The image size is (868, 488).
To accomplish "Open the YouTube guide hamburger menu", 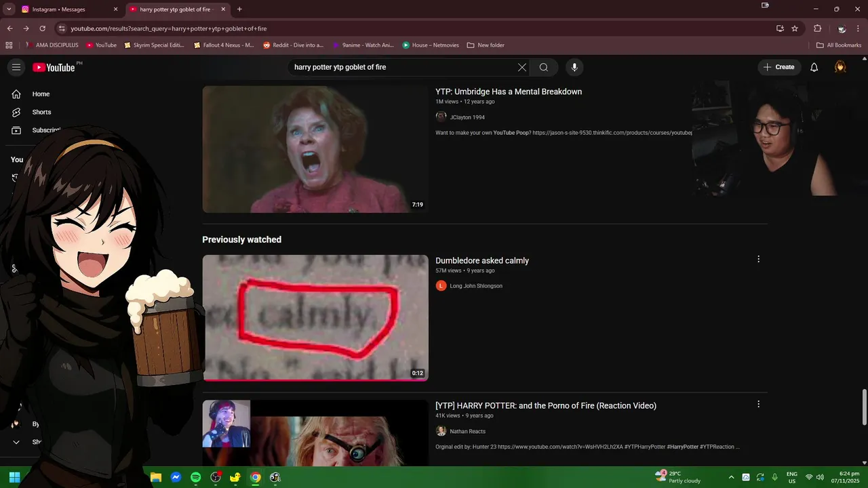I will tap(16, 67).
